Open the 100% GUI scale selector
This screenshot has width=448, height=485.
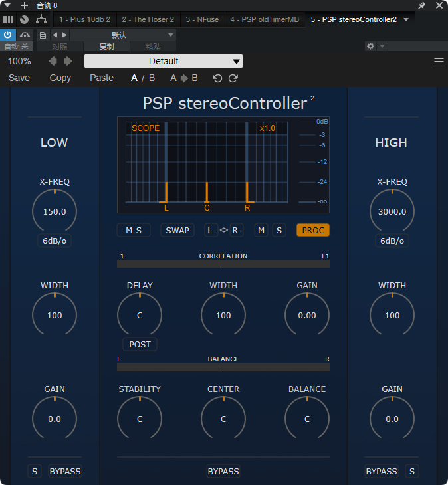(x=19, y=61)
